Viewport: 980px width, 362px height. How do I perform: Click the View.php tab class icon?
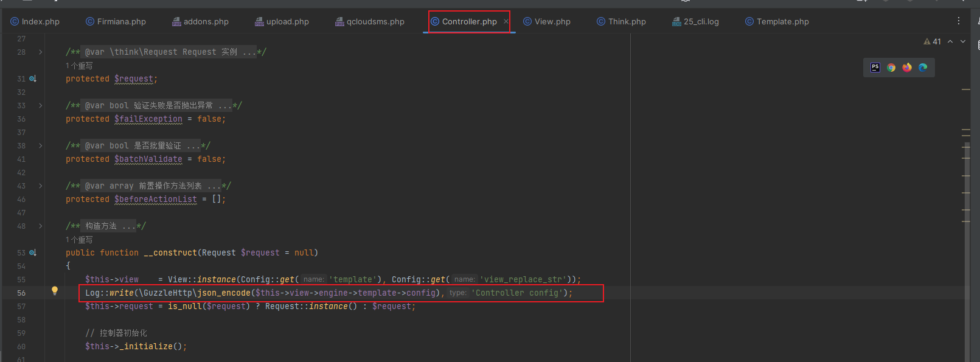click(527, 21)
